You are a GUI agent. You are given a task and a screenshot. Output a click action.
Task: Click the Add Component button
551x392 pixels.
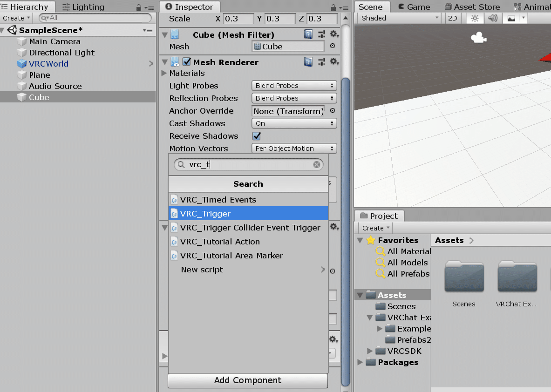[x=247, y=380]
